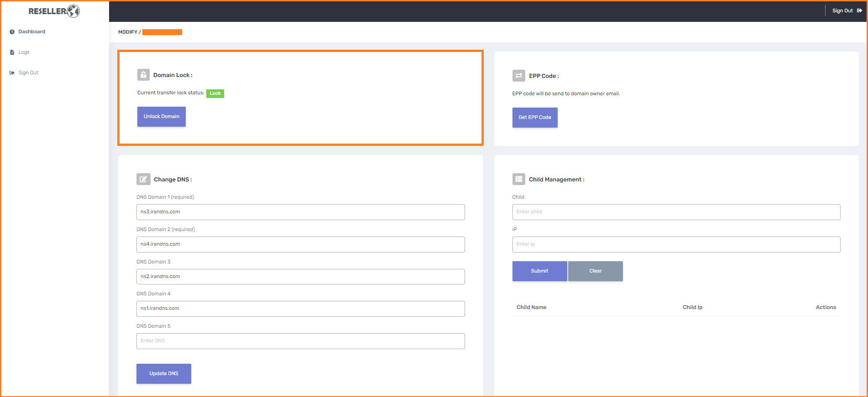Click the sign out icon in top bar
This screenshot has height=397, width=868.
tap(859, 10)
